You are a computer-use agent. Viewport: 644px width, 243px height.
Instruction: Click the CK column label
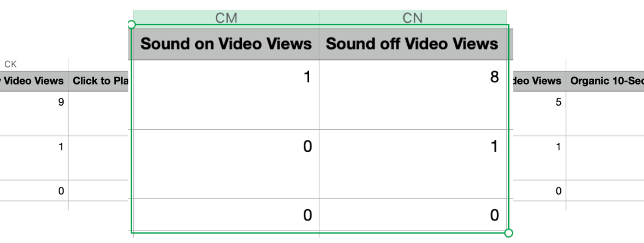coord(11,64)
